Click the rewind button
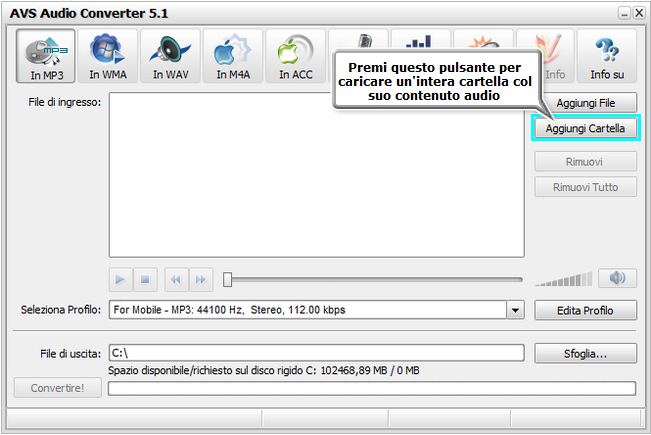Screen dimensions: 651x435 click(176, 280)
